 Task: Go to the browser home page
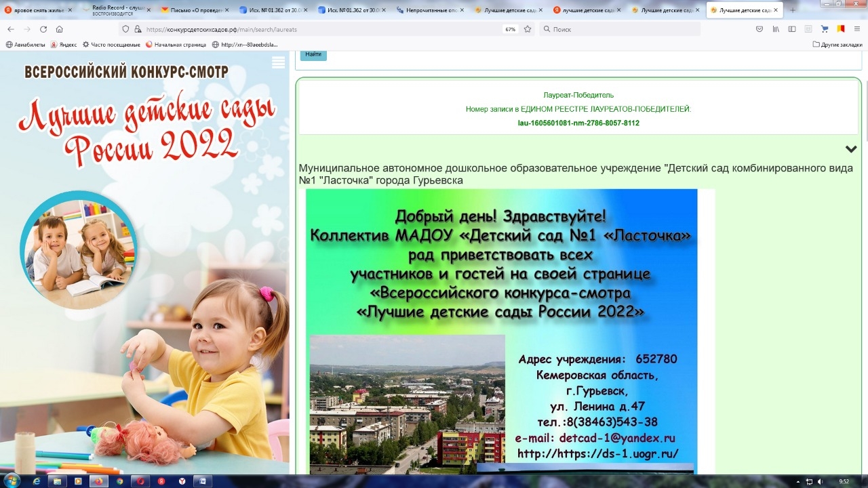(60, 29)
